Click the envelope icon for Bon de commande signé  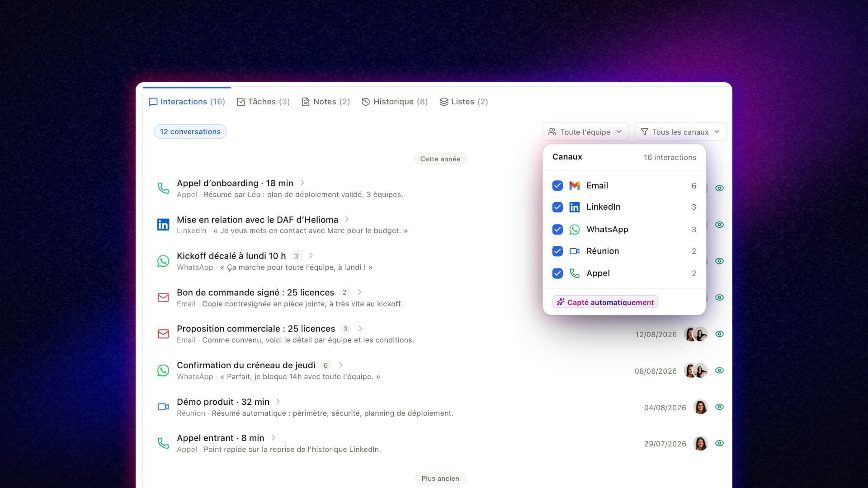pyautogui.click(x=163, y=297)
